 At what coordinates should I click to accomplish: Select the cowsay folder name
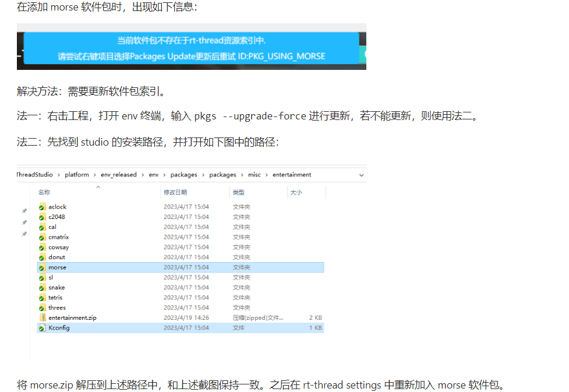[58, 248]
